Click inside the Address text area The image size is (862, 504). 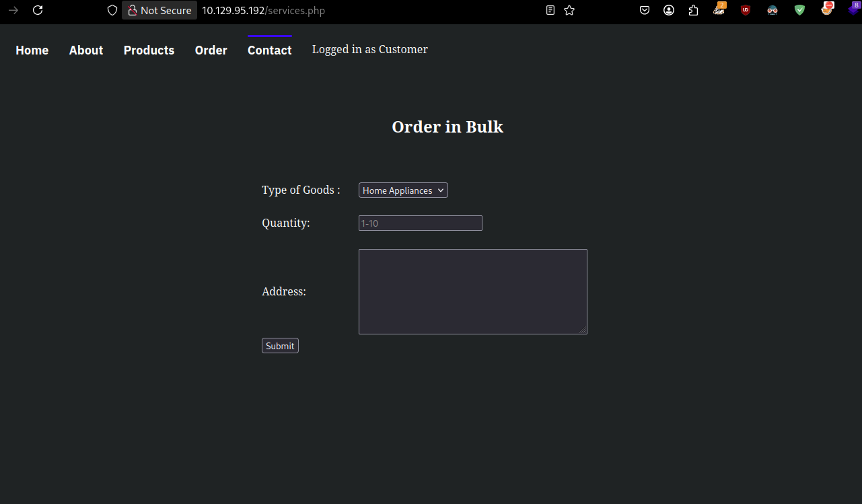(x=472, y=291)
